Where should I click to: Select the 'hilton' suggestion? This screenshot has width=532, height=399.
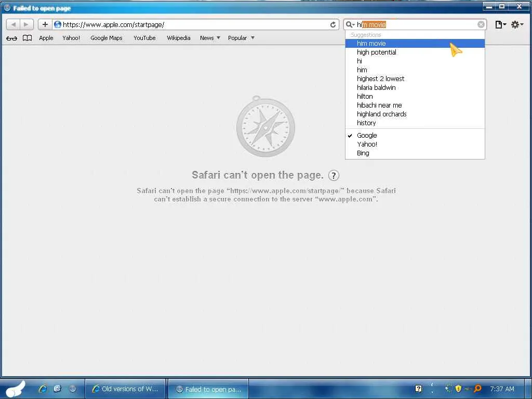click(415, 96)
